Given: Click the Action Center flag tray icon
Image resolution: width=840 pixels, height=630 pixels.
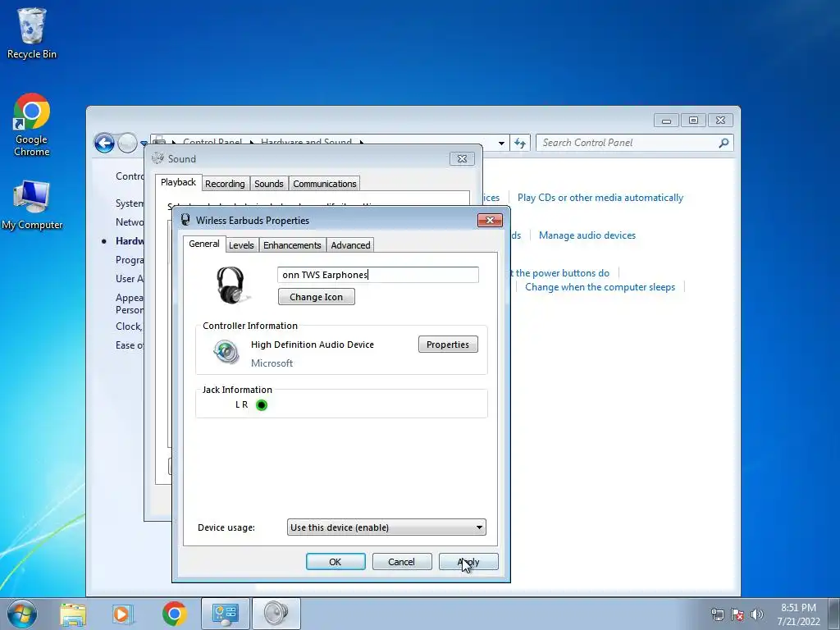Looking at the screenshot, I should point(737,614).
